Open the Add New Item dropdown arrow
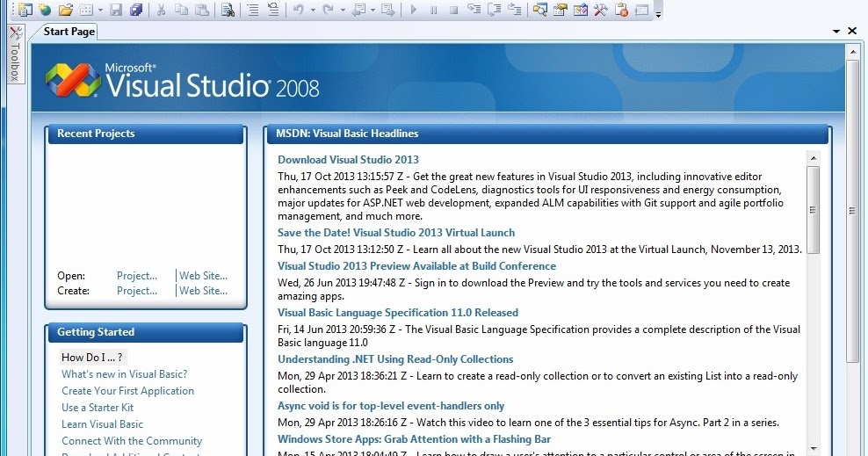The width and height of the screenshot is (868, 456). click(100, 10)
